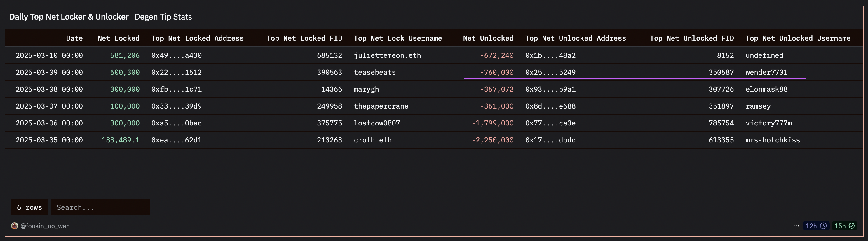868x241 pixels.
Task: Click username lostcow0807
Action: click(x=377, y=123)
